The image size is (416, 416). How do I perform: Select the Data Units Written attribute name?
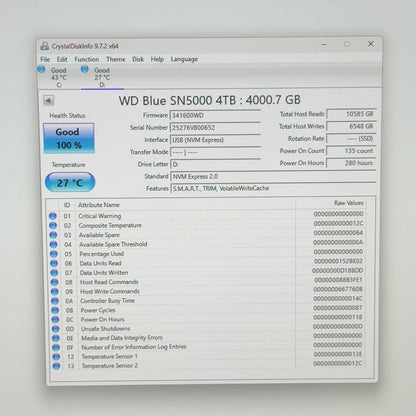tap(104, 273)
